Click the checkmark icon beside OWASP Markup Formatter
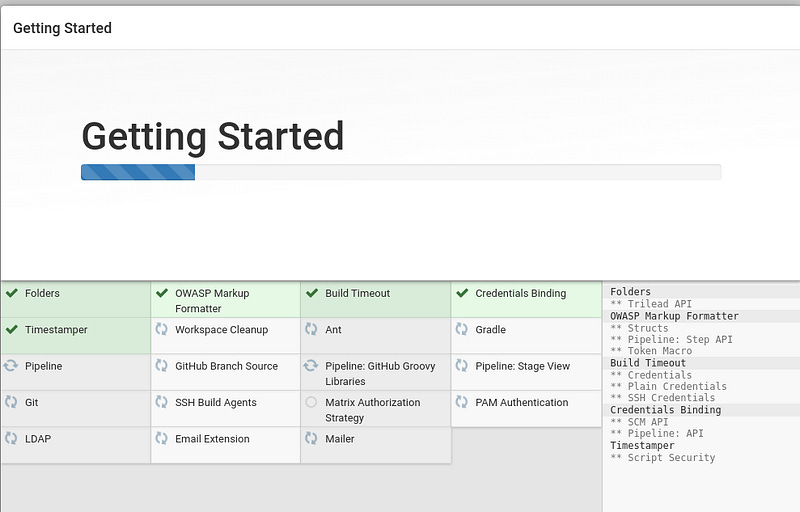The image size is (800, 512). pyautogui.click(x=162, y=293)
